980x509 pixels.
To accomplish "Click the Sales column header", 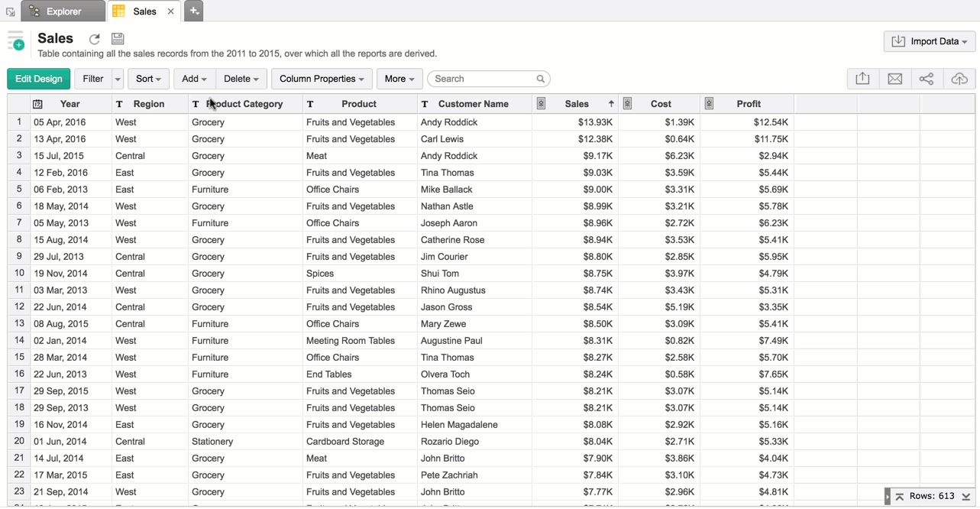I will (577, 104).
